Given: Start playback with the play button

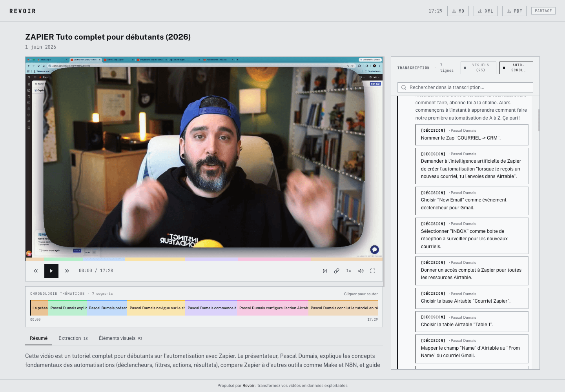Looking at the screenshot, I should point(51,271).
